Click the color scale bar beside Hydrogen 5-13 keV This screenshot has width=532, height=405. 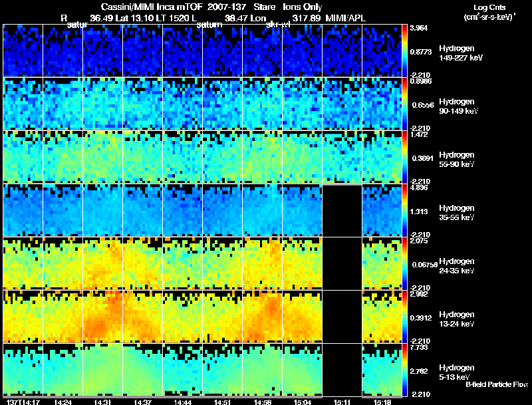[x=404, y=370]
